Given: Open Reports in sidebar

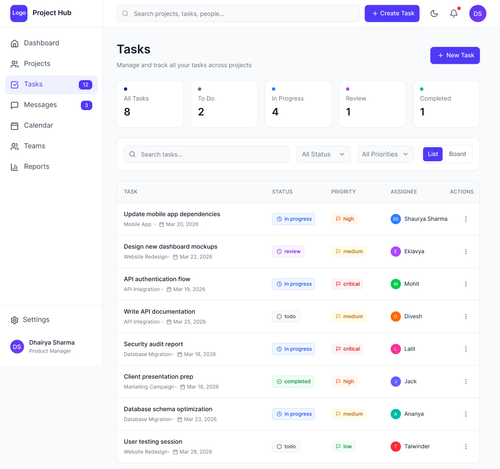Looking at the screenshot, I should pos(51,167).
